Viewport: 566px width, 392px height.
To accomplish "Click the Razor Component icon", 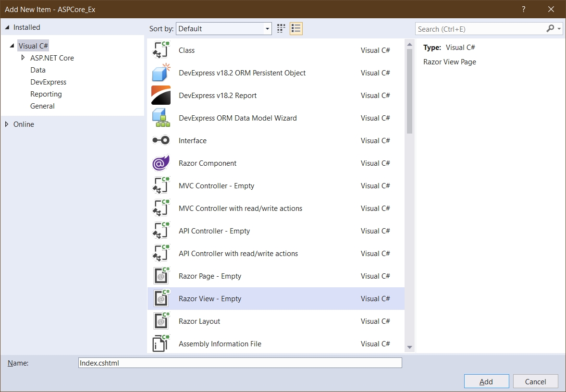I will (x=161, y=163).
